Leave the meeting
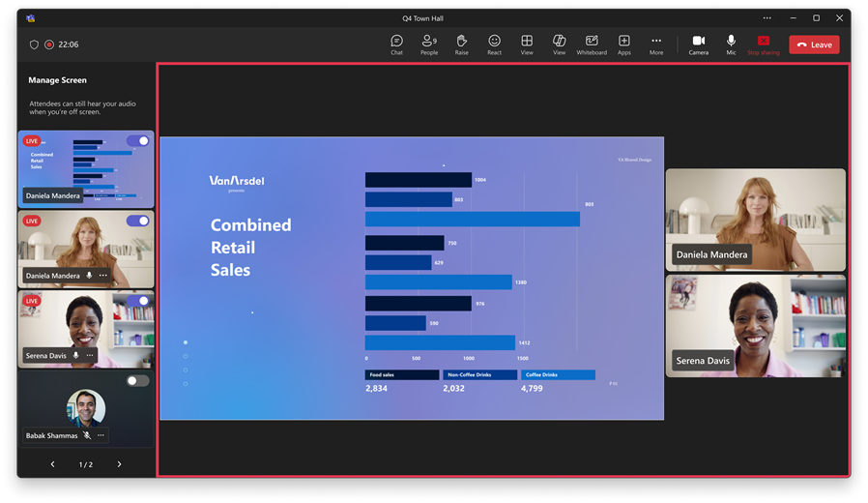Image resolution: width=868 pixels, height=503 pixels. pos(814,44)
